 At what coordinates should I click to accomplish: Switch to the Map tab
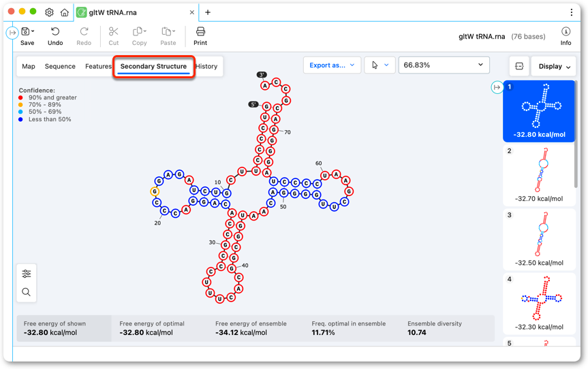[x=29, y=66]
